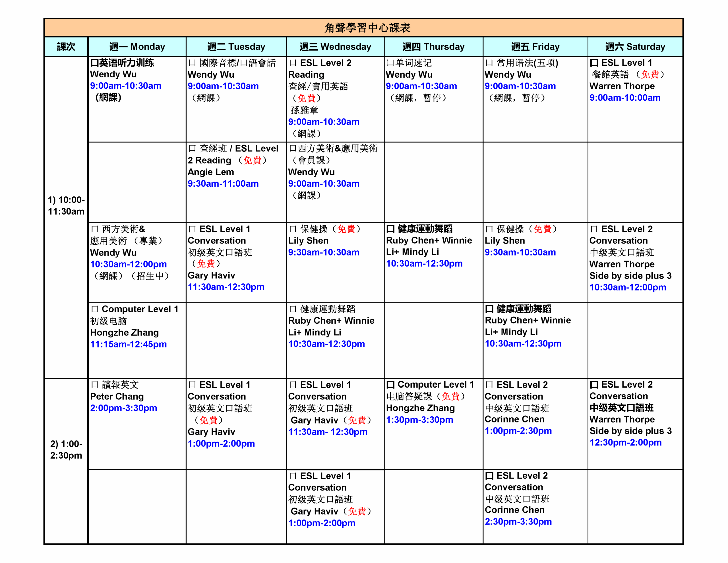Select the 週三 Wednesday header cell
Viewport: 728px width, 563px height.
[335, 47]
